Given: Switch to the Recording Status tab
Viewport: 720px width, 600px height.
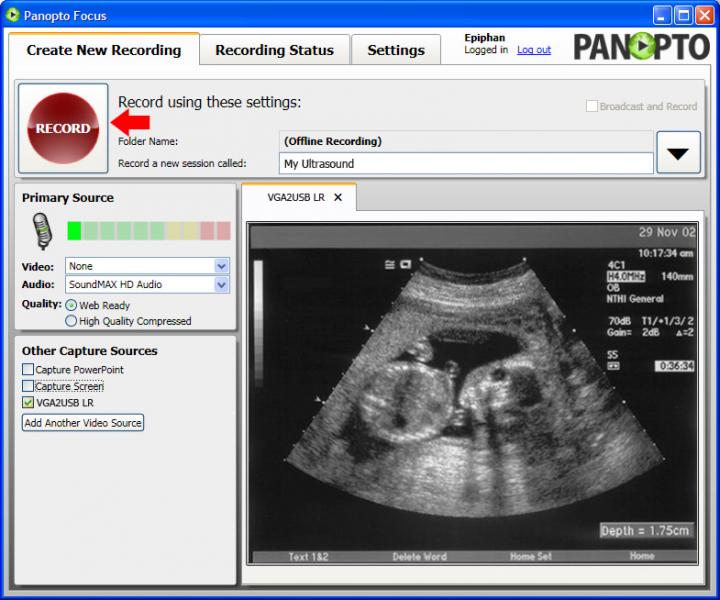Looking at the screenshot, I should [274, 50].
